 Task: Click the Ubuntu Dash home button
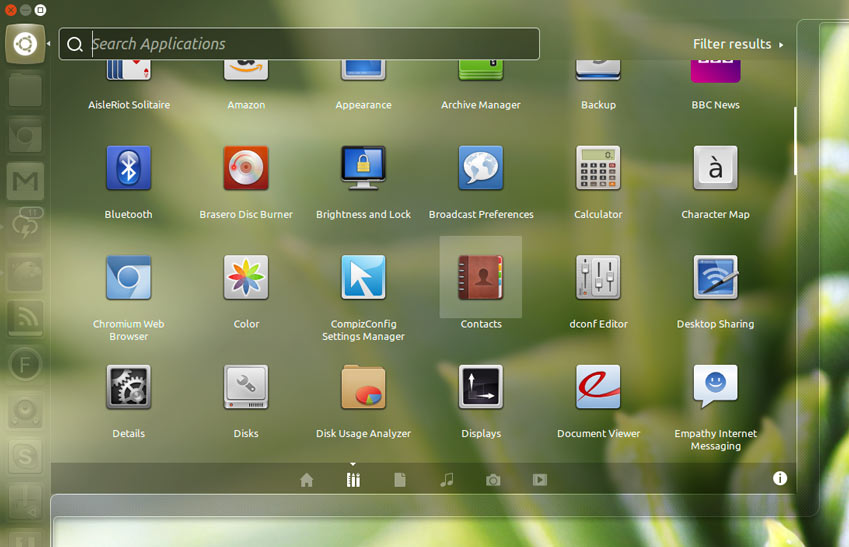pos(25,44)
